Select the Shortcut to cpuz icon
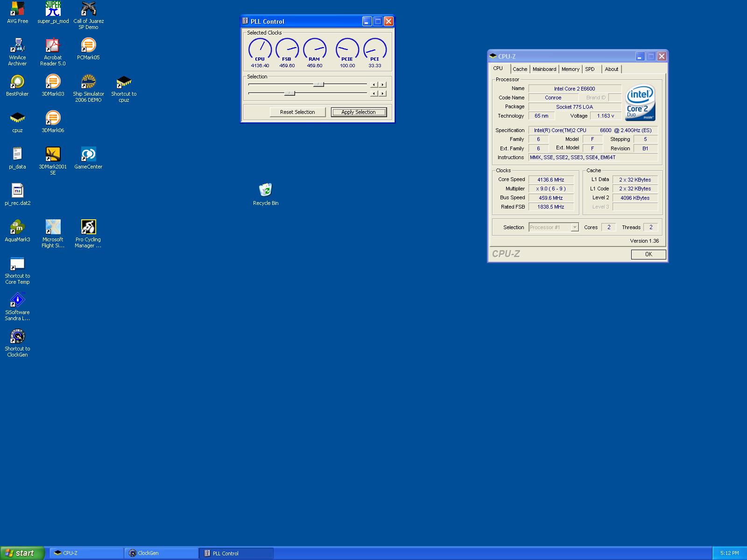Viewport: 747px width, 560px height. pos(124,88)
